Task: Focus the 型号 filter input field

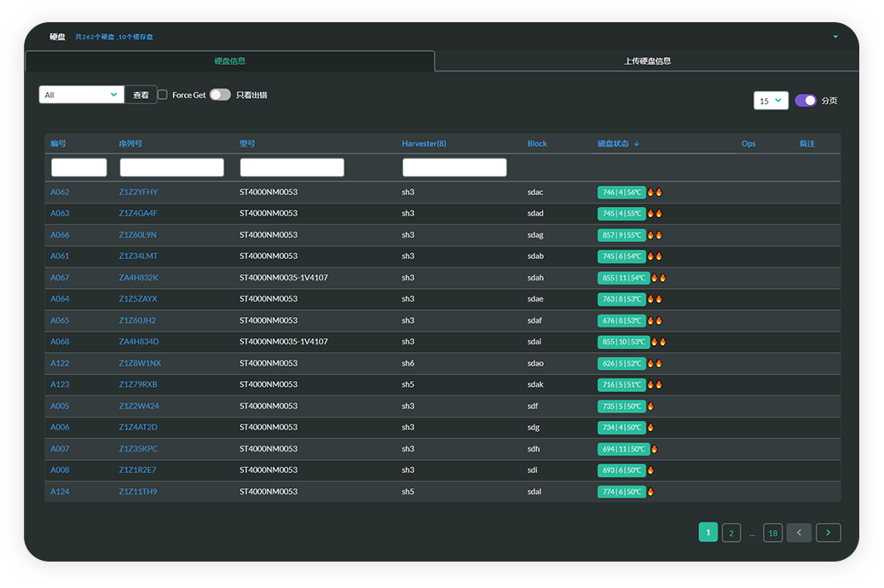Action: point(292,167)
